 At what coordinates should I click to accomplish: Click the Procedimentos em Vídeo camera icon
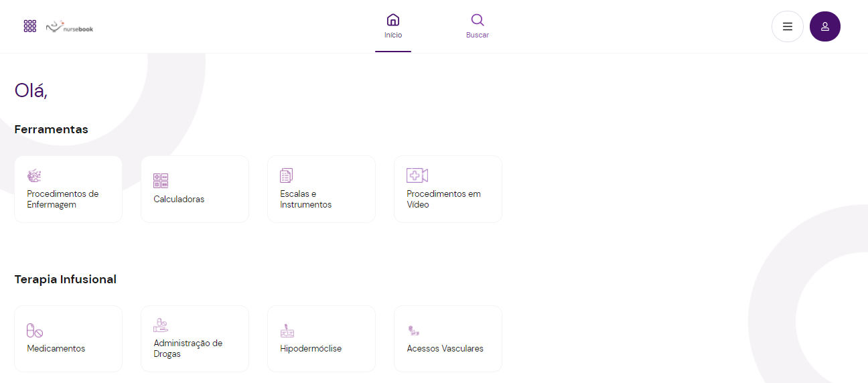pos(417,175)
